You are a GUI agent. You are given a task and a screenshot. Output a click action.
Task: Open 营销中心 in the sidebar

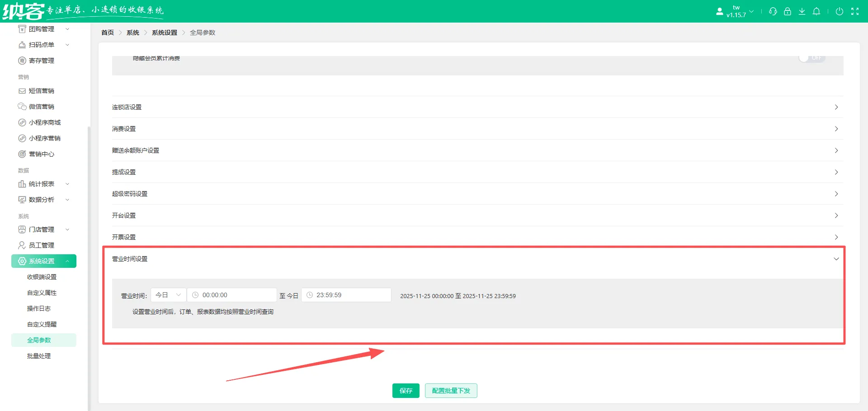point(42,154)
